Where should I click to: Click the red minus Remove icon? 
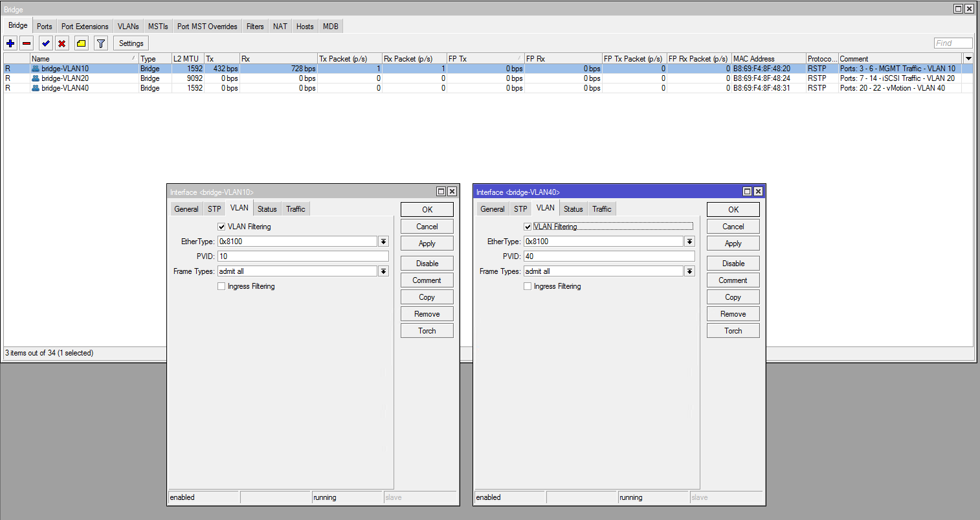tap(27, 43)
